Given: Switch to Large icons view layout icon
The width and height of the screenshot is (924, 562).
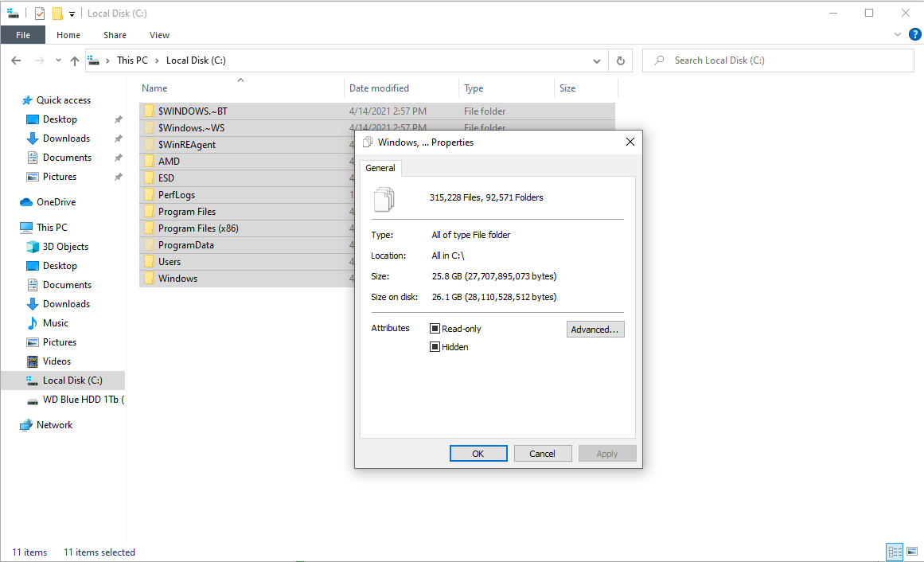Looking at the screenshot, I should click(911, 552).
